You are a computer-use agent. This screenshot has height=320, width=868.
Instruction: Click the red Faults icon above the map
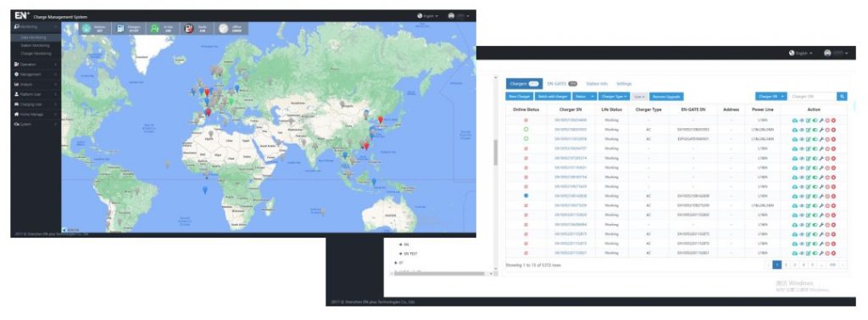[x=188, y=28]
